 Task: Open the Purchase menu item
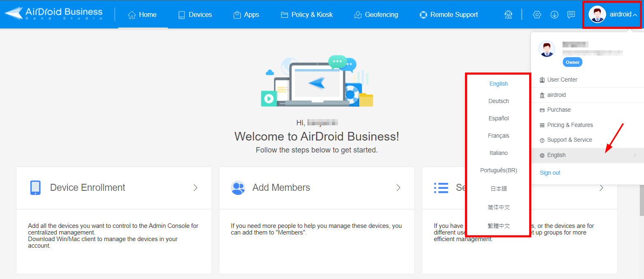588,110
